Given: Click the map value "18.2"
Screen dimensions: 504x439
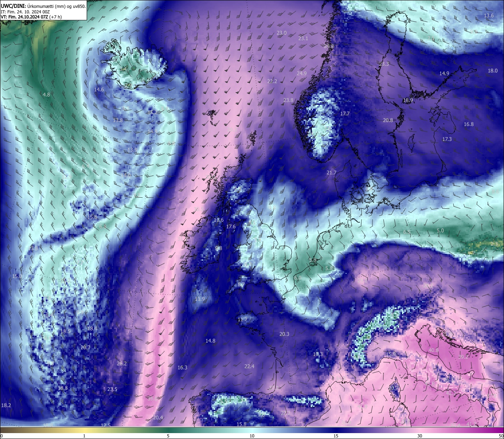Looking at the screenshot, I should [6, 406].
